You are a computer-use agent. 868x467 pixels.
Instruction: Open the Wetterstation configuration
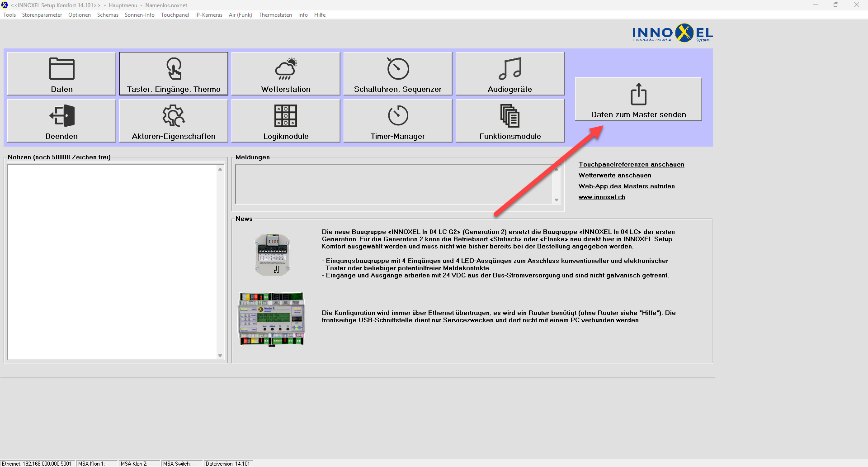(x=286, y=74)
